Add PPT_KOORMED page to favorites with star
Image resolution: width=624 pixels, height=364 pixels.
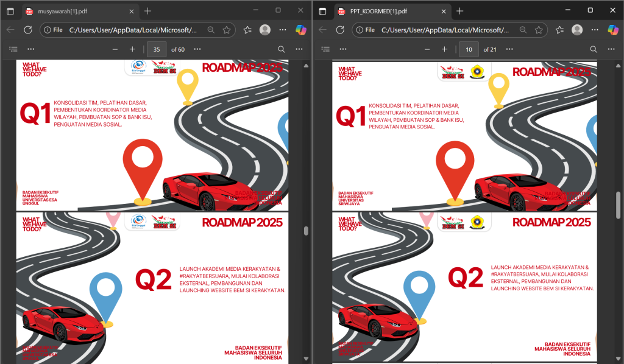click(539, 30)
